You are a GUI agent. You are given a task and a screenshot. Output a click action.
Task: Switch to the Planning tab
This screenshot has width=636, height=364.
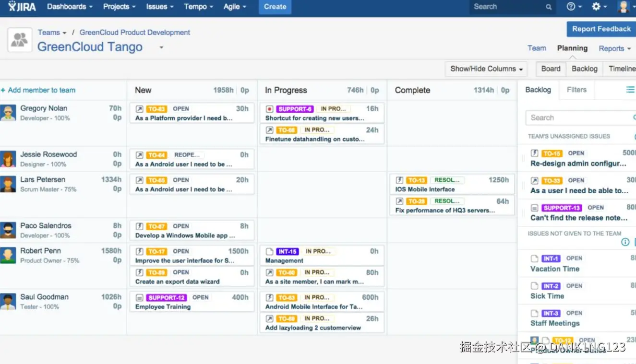572,48
